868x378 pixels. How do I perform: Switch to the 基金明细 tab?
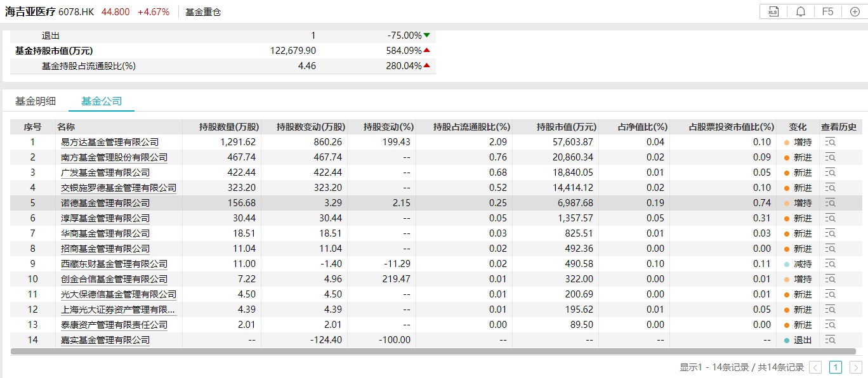(x=36, y=101)
